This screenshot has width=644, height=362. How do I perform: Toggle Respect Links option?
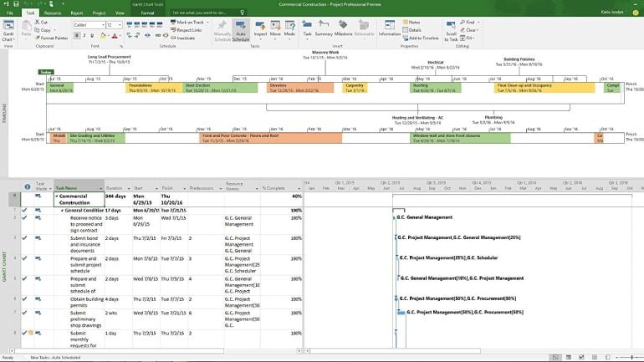click(x=186, y=30)
